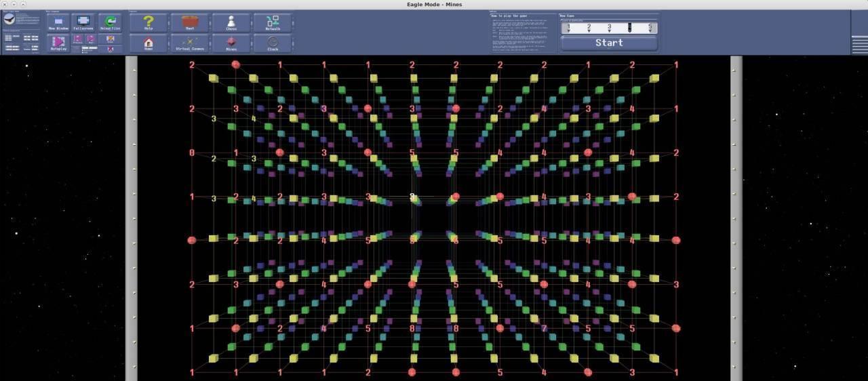This screenshot has height=381, width=868.
Task: Toggle Fullscreen mode
Action: tap(83, 23)
